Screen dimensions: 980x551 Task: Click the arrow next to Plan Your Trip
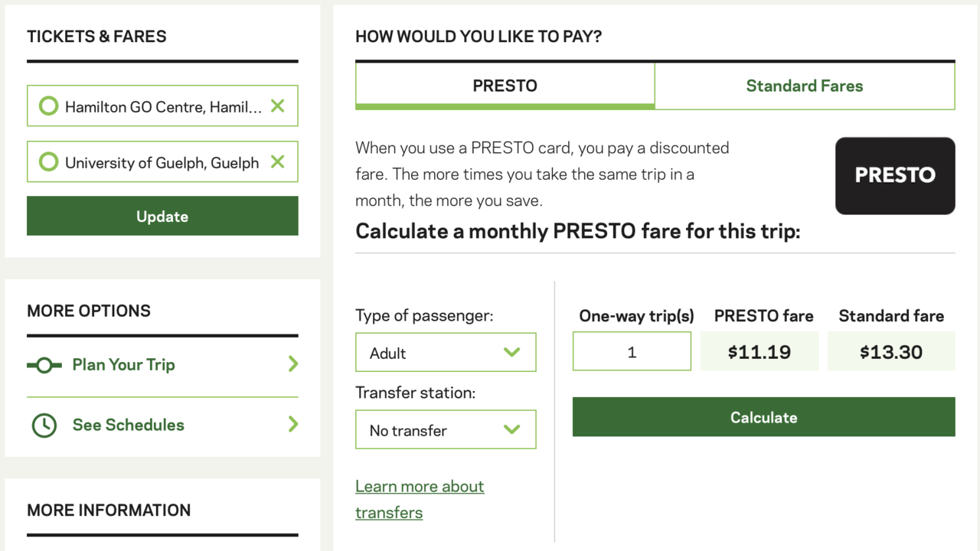click(292, 364)
